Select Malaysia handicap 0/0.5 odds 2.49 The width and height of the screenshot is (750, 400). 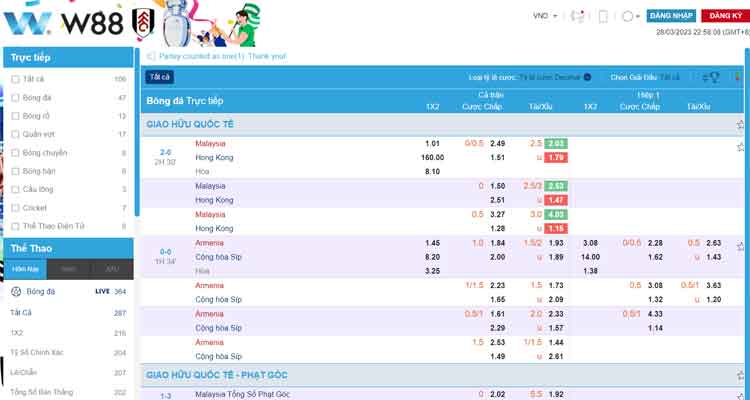pyautogui.click(x=497, y=144)
